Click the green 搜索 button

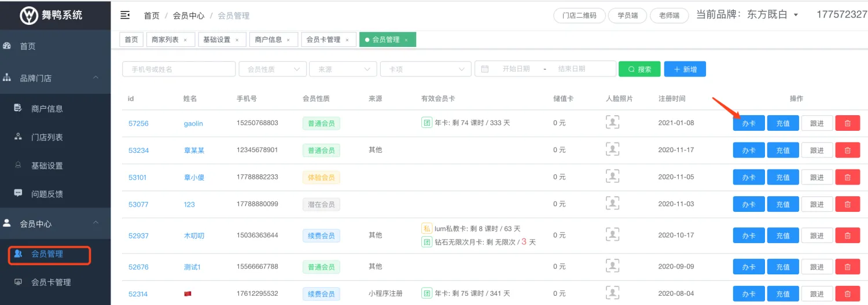[x=639, y=69]
